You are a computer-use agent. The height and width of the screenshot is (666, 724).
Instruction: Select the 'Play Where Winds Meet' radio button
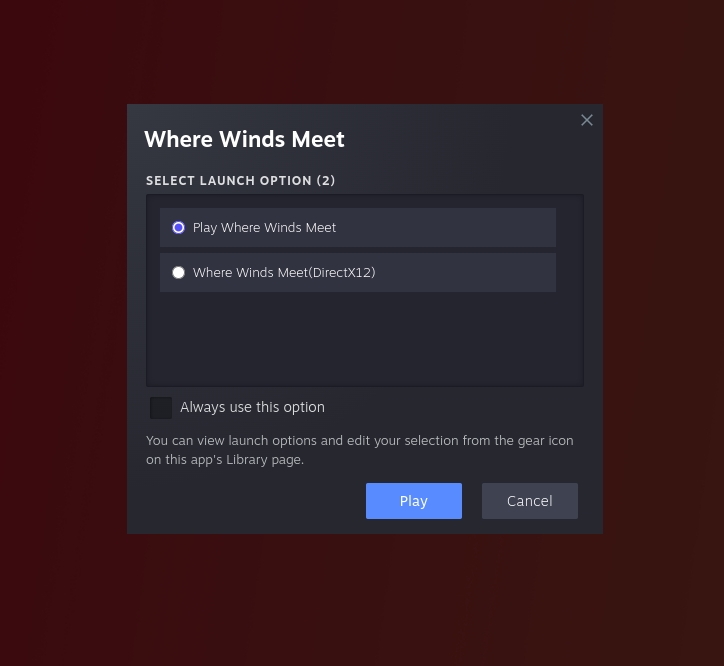(x=178, y=227)
